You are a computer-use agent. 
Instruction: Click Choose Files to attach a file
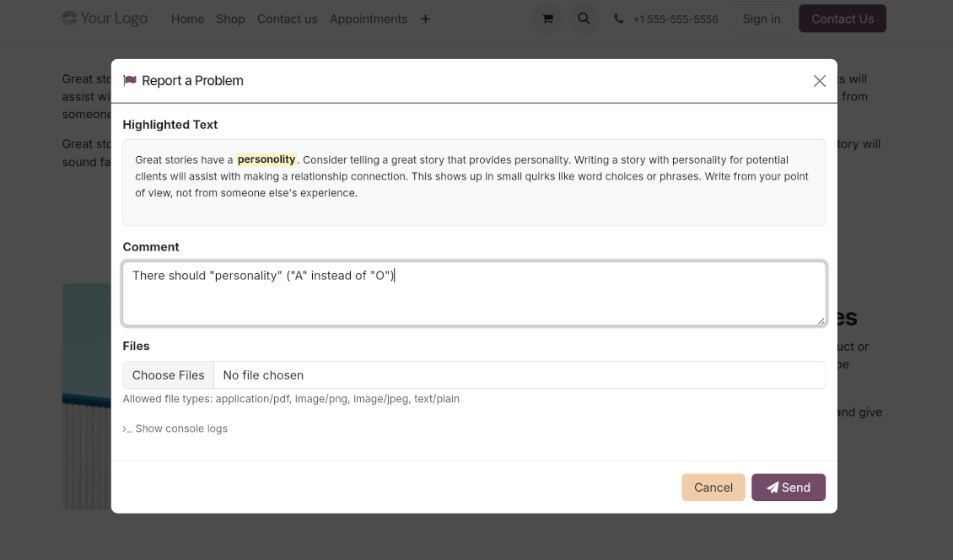pos(168,374)
